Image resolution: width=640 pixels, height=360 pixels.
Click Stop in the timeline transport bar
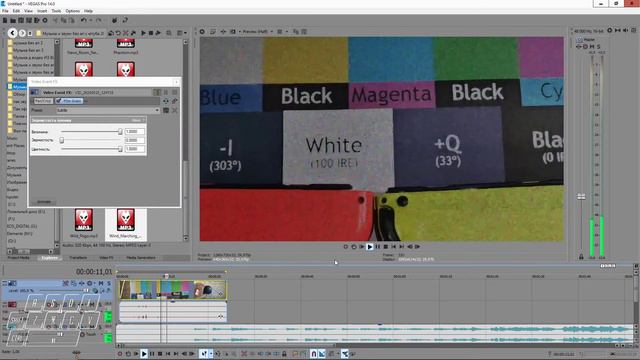coord(160,354)
